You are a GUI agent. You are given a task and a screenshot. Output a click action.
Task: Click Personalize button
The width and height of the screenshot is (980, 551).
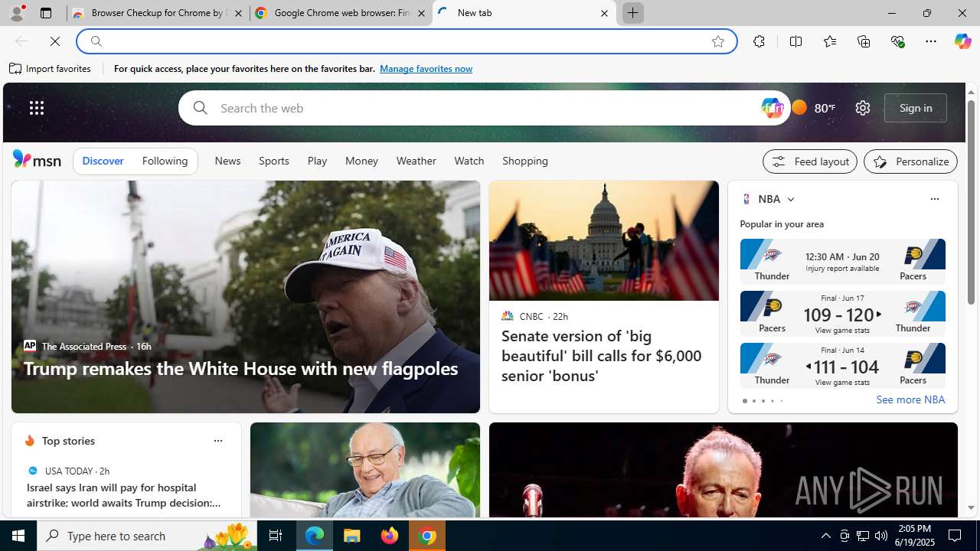(910, 161)
